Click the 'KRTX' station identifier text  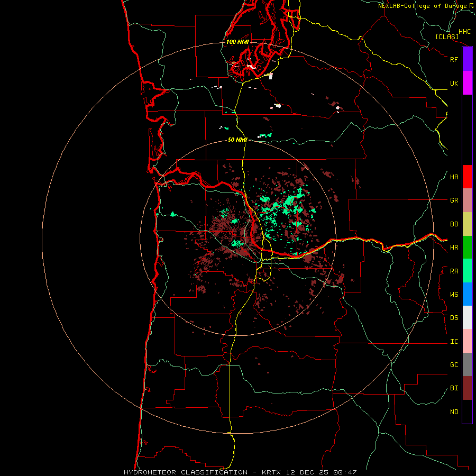point(271,472)
